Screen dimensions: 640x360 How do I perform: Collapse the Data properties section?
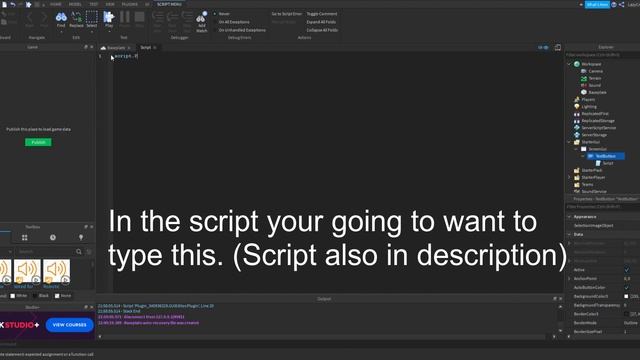coord(569,234)
